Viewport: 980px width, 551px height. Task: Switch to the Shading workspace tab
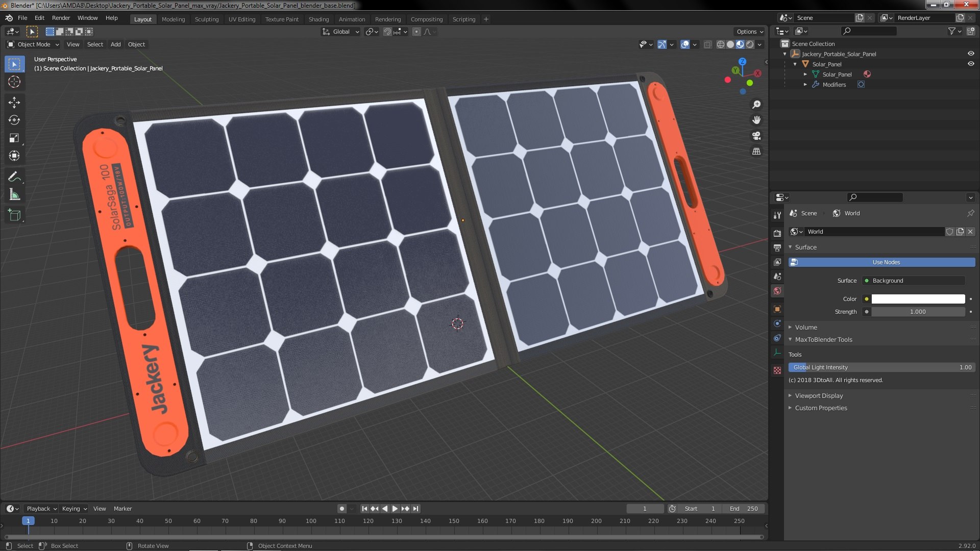pos(318,19)
